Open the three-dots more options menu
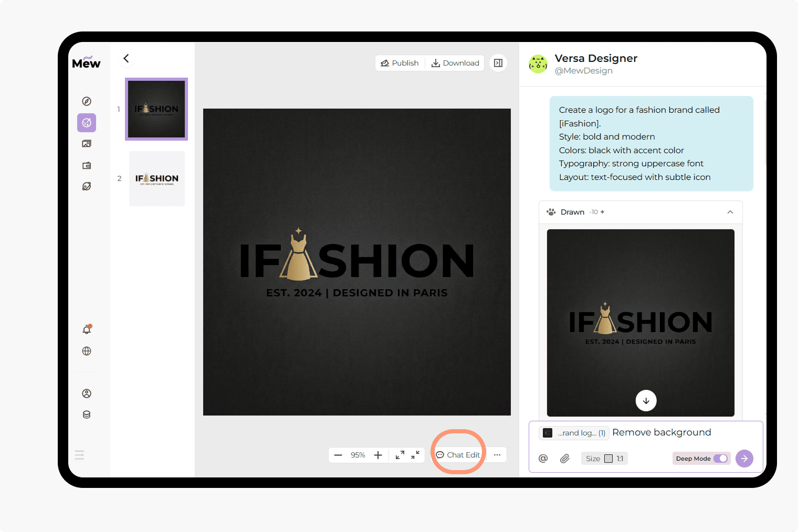This screenshot has width=798, height=532. [x=497, y=455]
